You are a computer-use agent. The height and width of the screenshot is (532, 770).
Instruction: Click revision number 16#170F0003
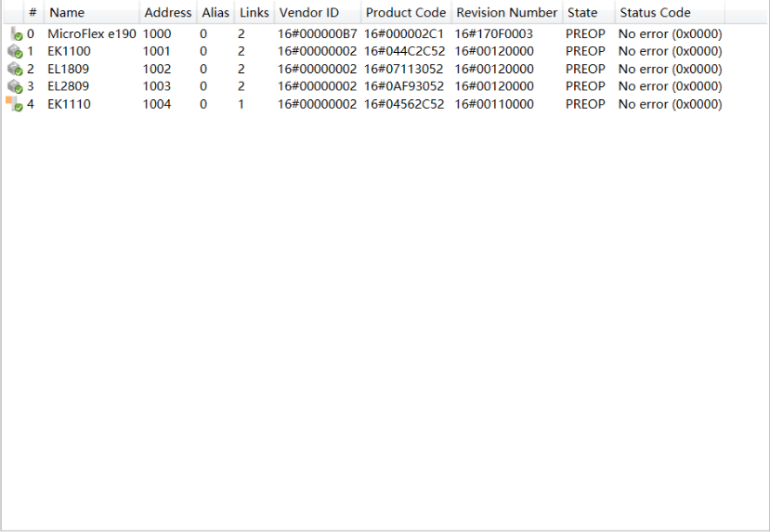[494, 33]
